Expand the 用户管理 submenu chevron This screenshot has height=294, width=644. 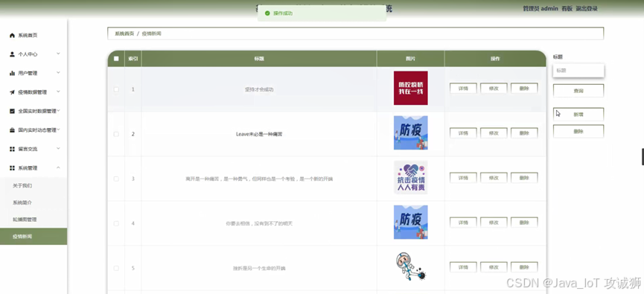point(58,72)
